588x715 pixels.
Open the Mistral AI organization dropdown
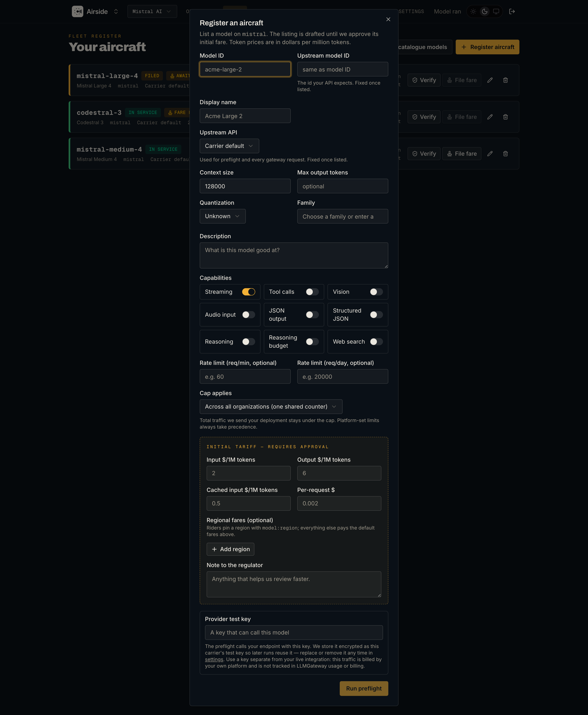coord(152,11)
